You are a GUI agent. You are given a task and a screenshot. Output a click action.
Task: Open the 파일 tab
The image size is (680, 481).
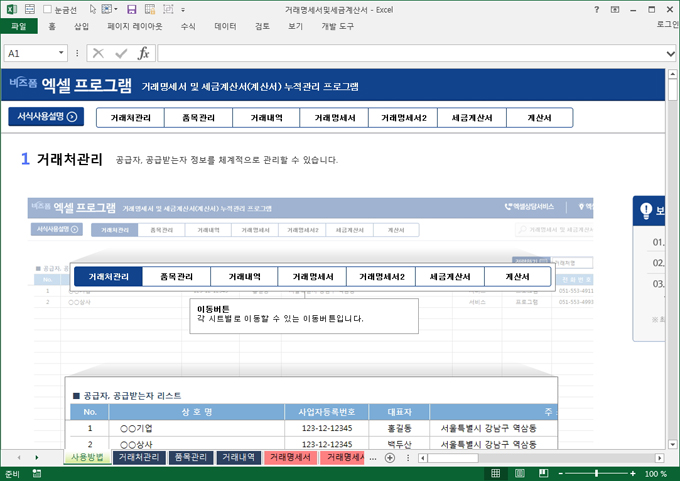tap(19, 26)
